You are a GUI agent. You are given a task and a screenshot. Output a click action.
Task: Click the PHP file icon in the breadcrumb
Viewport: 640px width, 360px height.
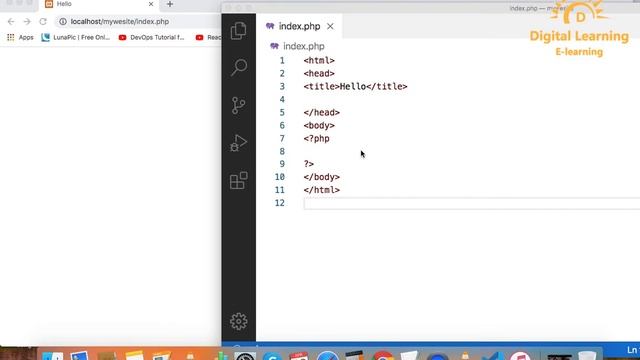[x=274, y=46]
